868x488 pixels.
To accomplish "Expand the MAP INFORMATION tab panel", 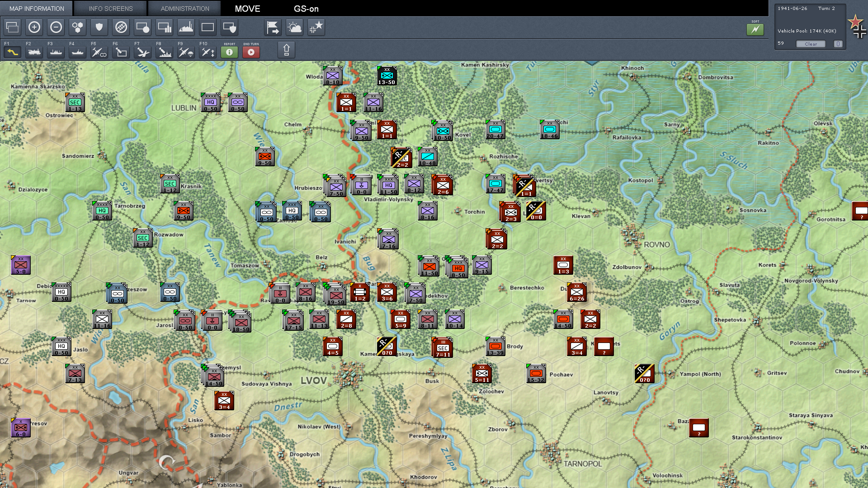I will [37, 9].
